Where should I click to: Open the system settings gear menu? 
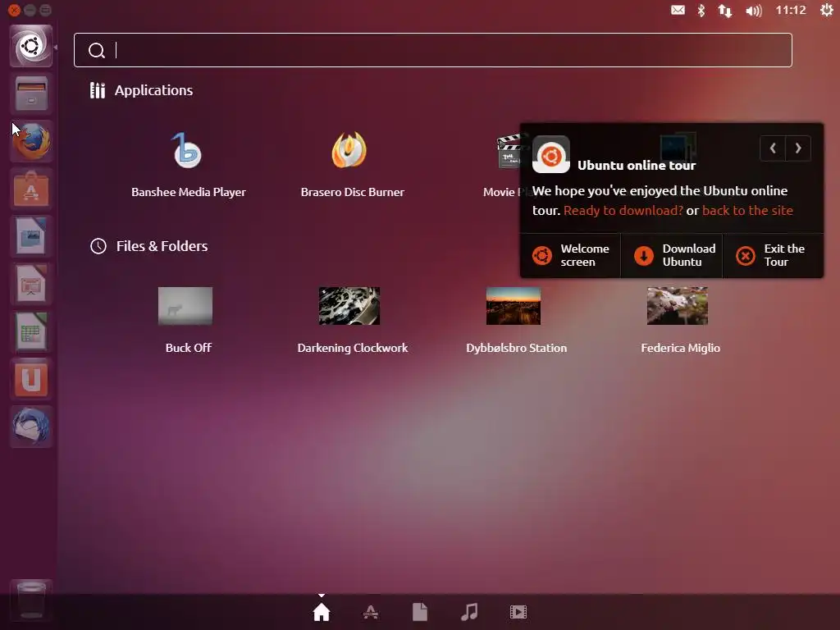pos(827,10)
